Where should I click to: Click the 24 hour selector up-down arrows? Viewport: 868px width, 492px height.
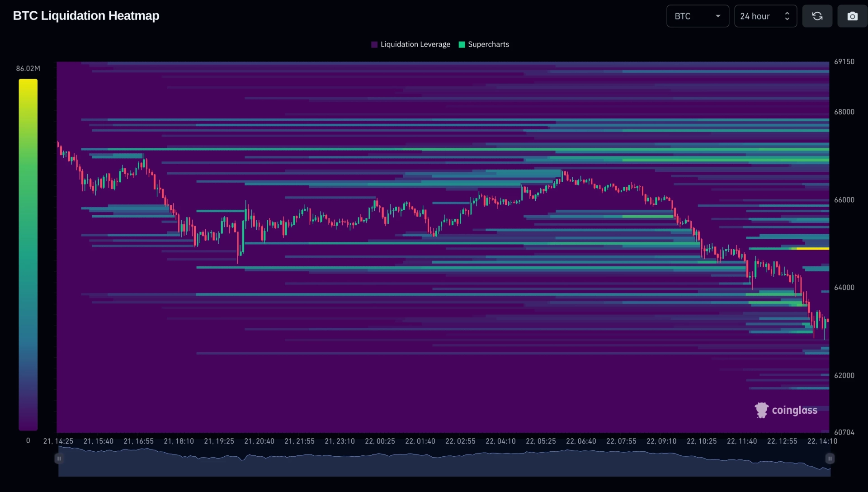[787, 16]
